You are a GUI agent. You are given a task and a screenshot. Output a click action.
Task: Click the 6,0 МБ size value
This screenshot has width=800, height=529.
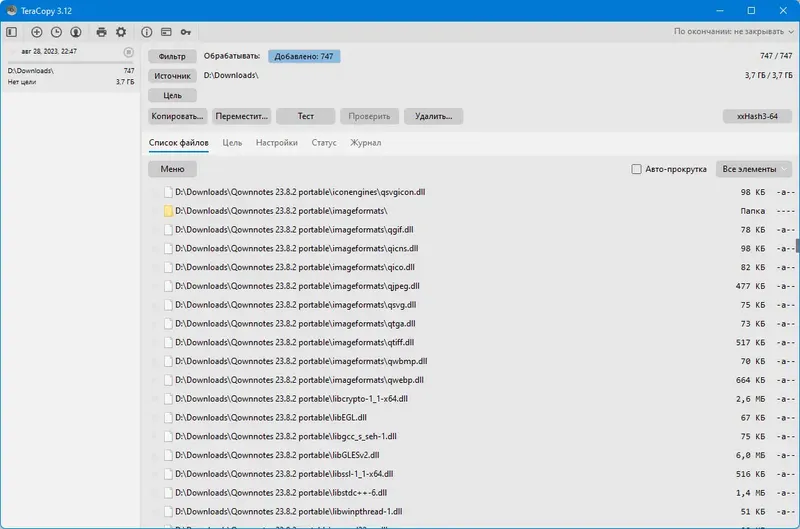click(751, 456)
